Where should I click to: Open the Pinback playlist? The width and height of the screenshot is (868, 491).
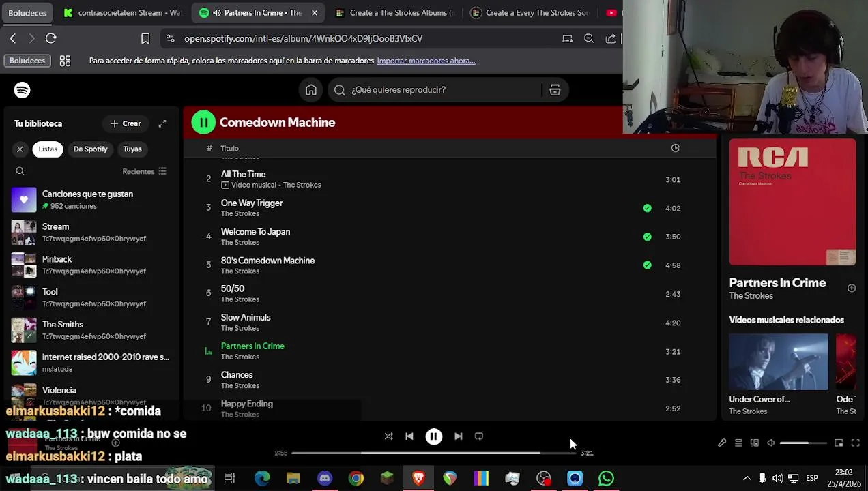[x=91, y=265]
